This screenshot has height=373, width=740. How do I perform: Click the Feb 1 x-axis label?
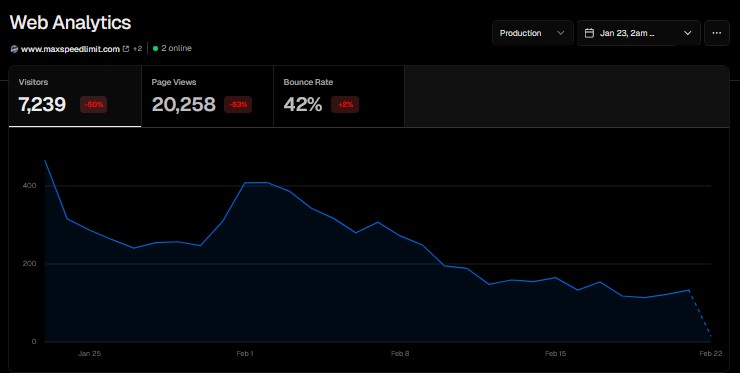[245, 354]
